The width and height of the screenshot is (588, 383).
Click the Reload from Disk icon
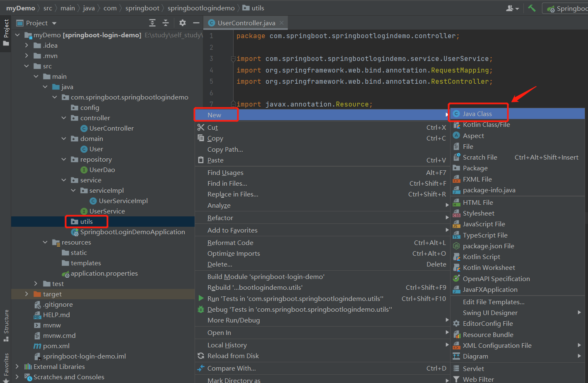click(x=201, y=356)
